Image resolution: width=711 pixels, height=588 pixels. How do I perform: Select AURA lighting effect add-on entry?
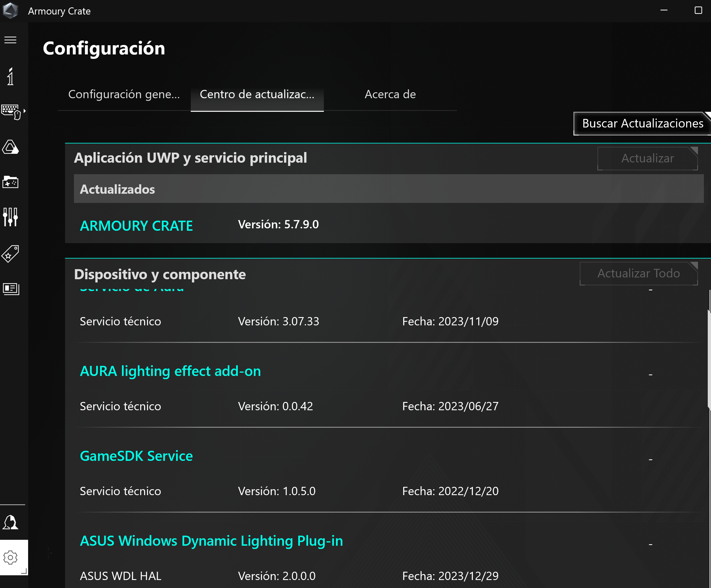170,371
